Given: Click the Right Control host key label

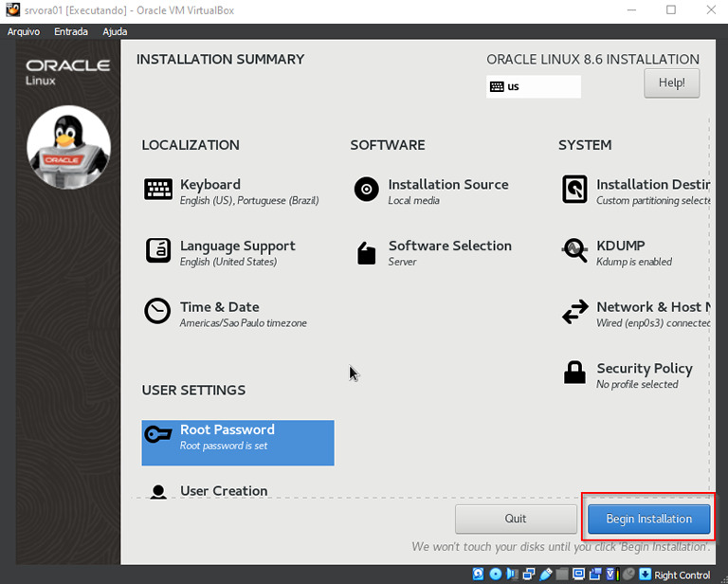Looking at the screenshot, I should 682,575.
